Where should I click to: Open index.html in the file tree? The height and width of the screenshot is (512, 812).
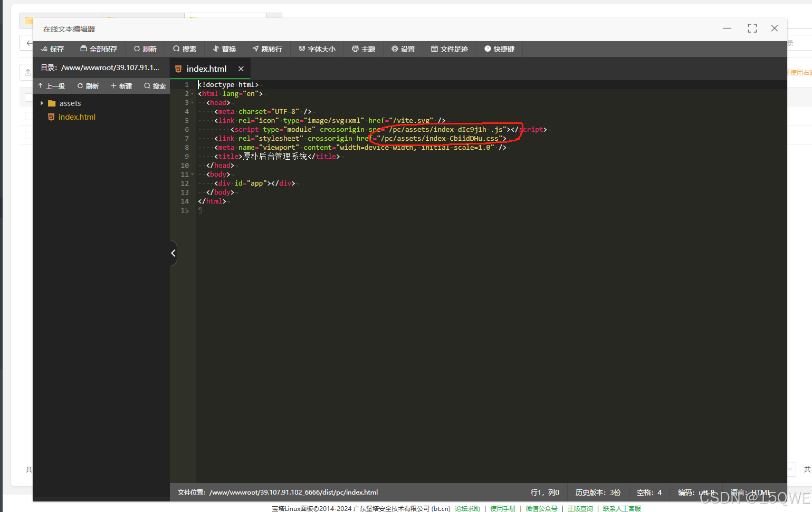(77, 117)
